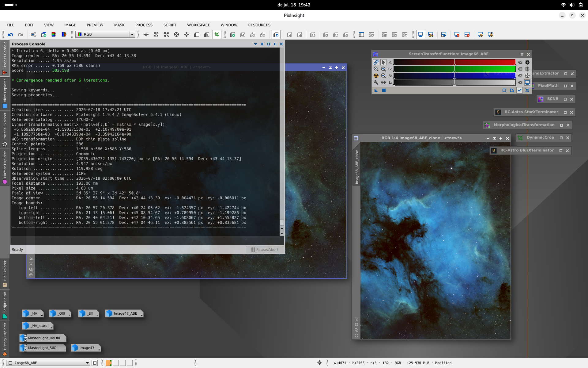Click the redo arrow in toolbar

[x=21, y=35]
